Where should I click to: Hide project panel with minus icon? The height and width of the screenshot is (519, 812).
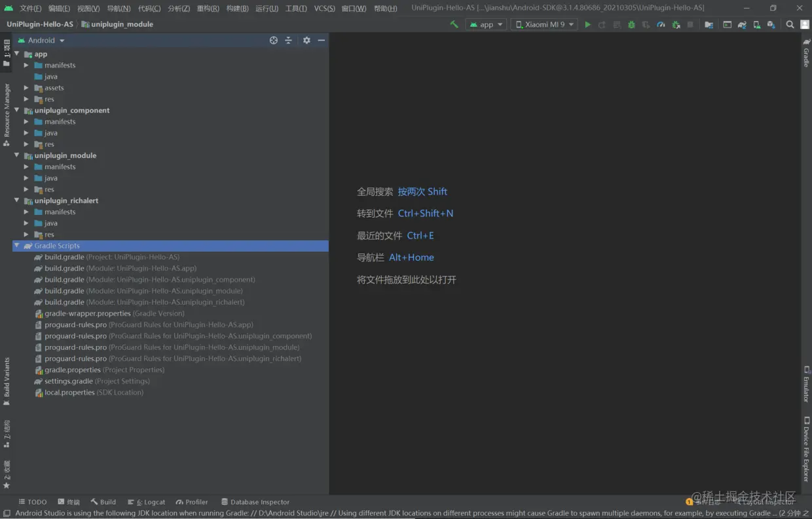tap(322, 40)
